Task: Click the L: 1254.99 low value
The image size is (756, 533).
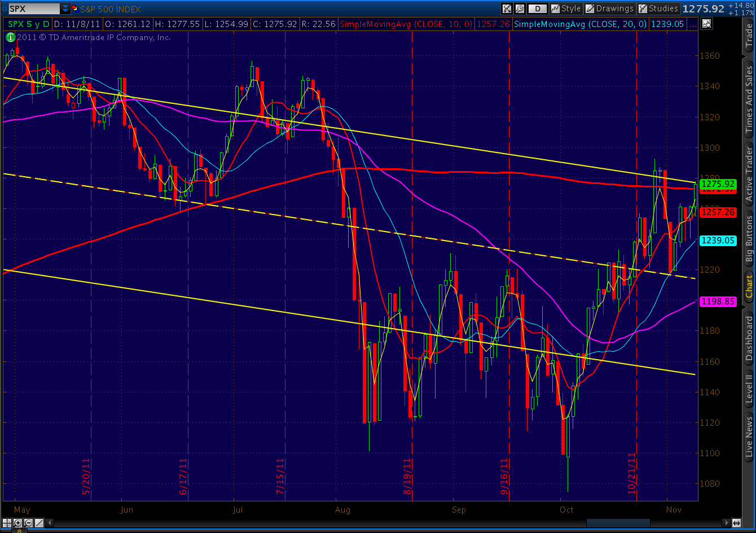Action: 227,24
